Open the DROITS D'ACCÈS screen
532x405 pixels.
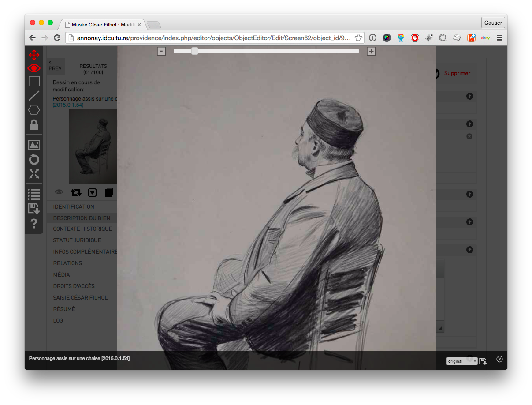coord(74,286)
